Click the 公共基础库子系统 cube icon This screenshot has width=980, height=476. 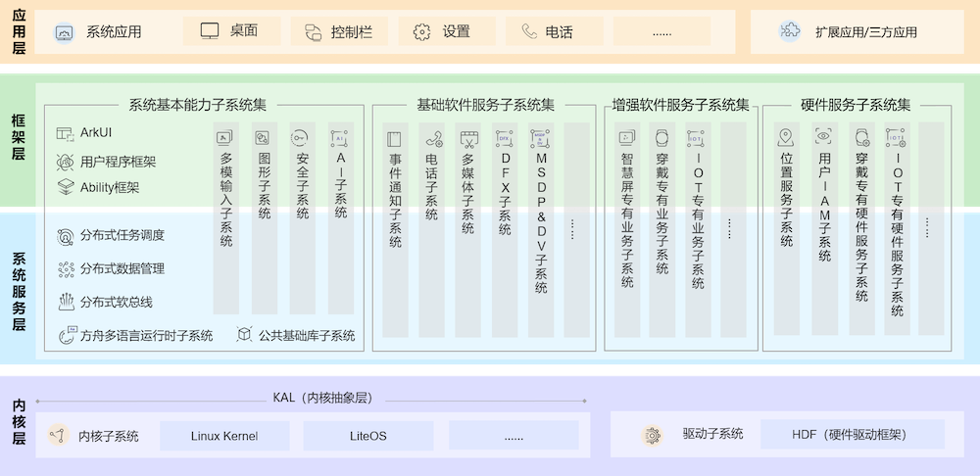pos(244,335)
